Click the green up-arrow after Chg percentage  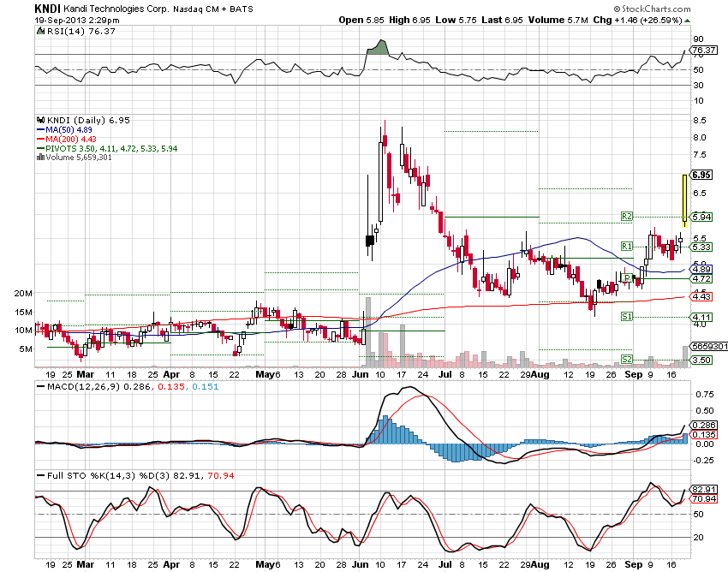(x=687, y=21)
